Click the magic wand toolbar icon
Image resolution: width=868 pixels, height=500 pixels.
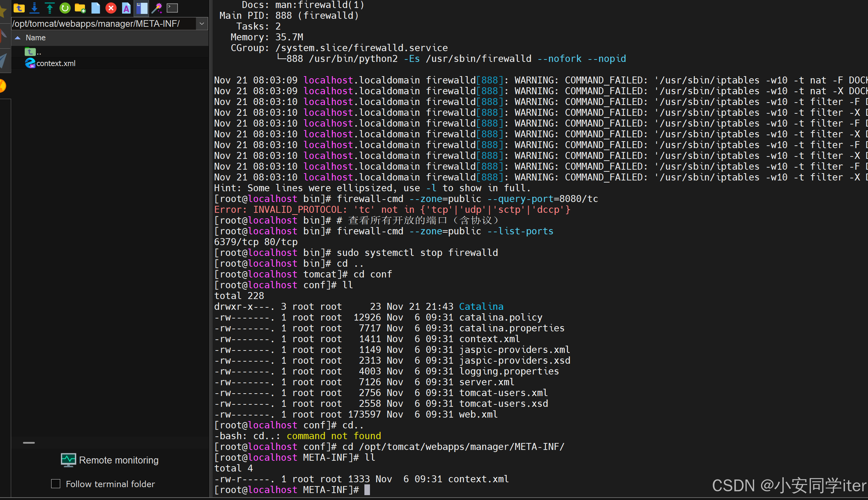[x=157, y=8]
